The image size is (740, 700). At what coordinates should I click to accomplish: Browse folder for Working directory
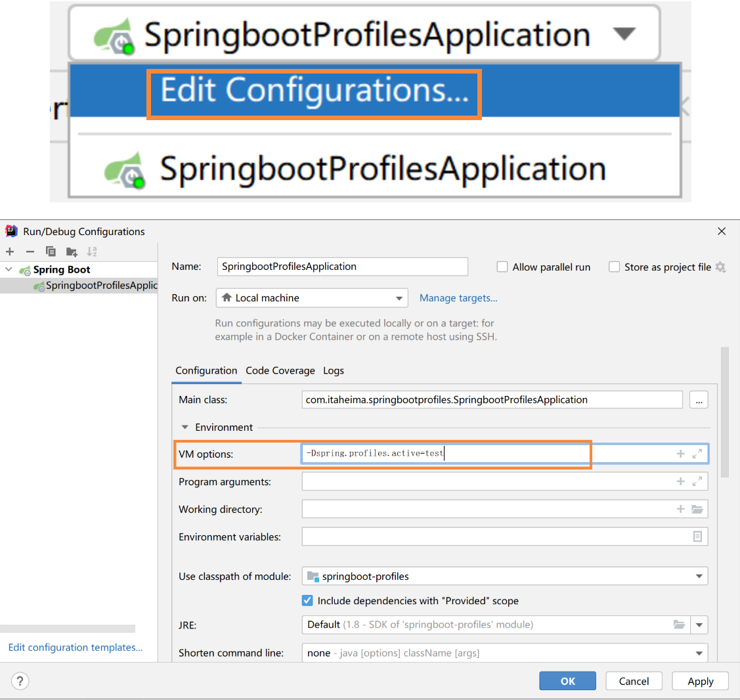click(697, 509)
